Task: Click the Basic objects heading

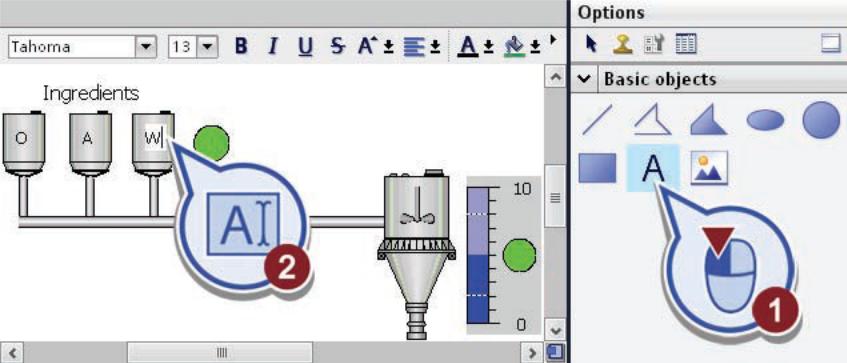Action: pos(660,79)
